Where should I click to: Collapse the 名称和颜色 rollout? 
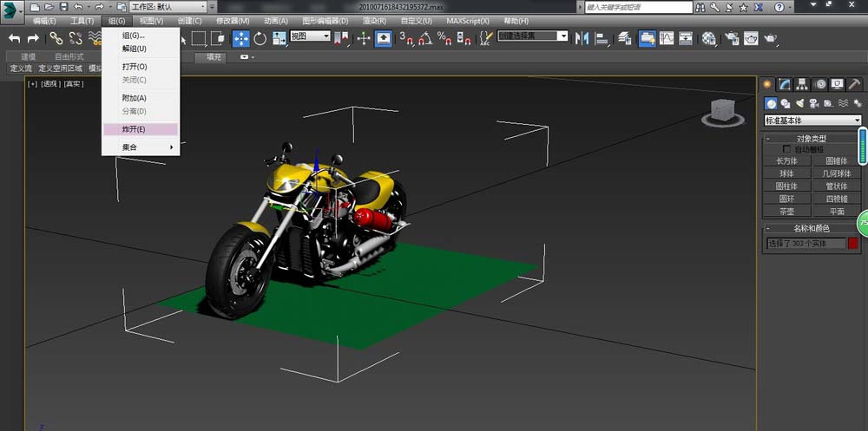tap(812, 228)
